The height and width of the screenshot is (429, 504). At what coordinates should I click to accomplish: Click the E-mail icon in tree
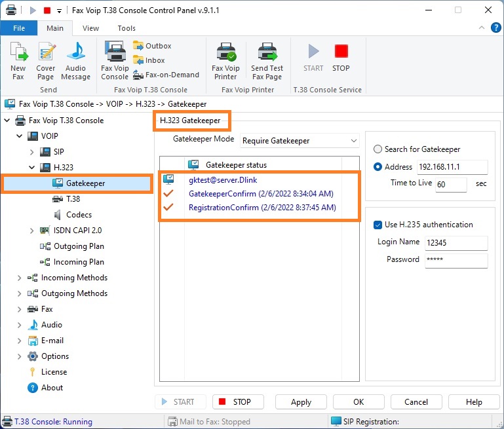[33, 341]
